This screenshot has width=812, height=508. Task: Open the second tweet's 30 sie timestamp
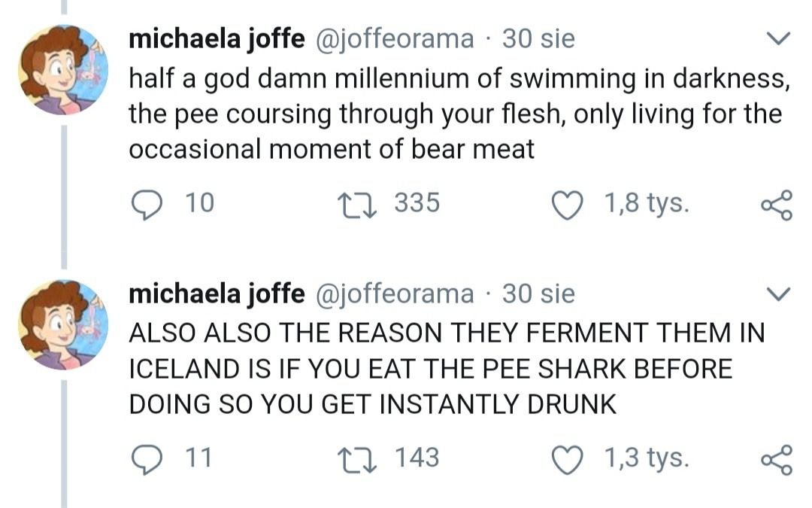[x=538, y=294]
